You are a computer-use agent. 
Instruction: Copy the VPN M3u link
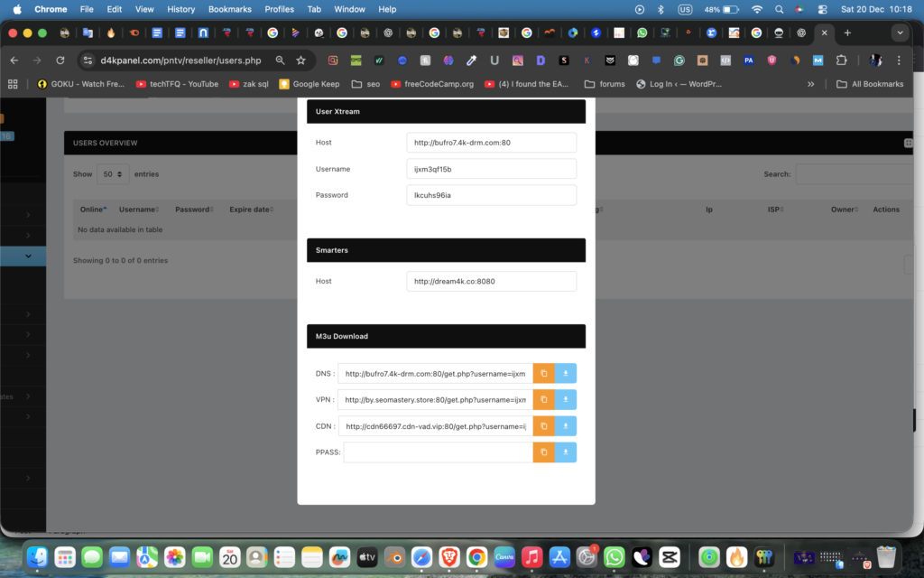[x=543, y=399]
